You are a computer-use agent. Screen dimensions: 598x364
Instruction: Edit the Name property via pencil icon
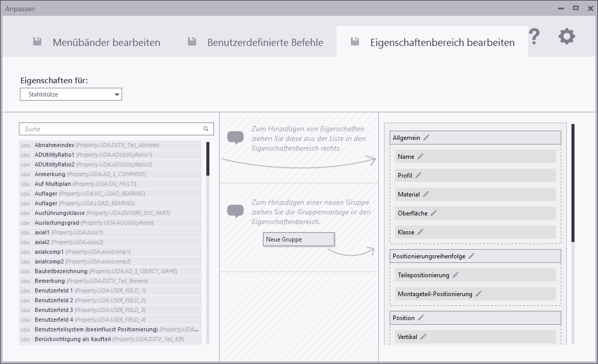[420, 157]
